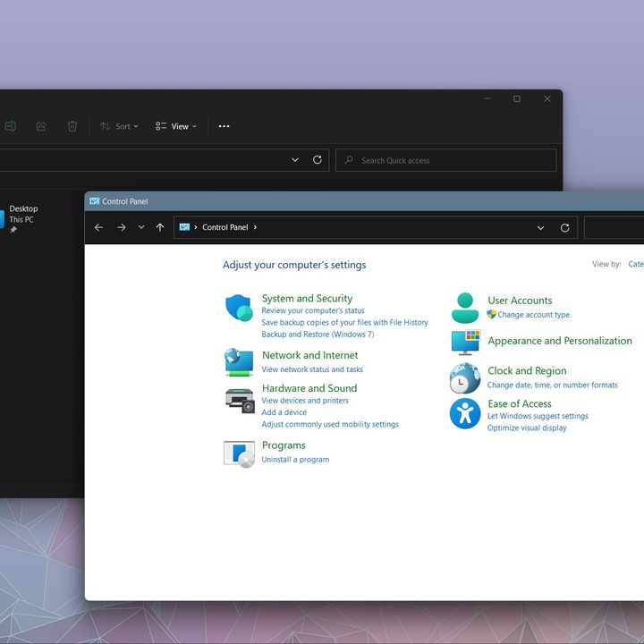Open Programs category
644x644 pixels.
[x=284, y=445]
